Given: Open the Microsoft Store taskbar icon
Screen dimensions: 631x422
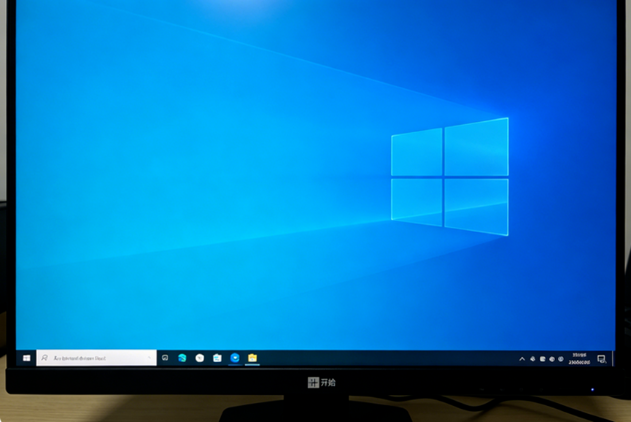Looking at the screenshot, I should pos(217,358).
